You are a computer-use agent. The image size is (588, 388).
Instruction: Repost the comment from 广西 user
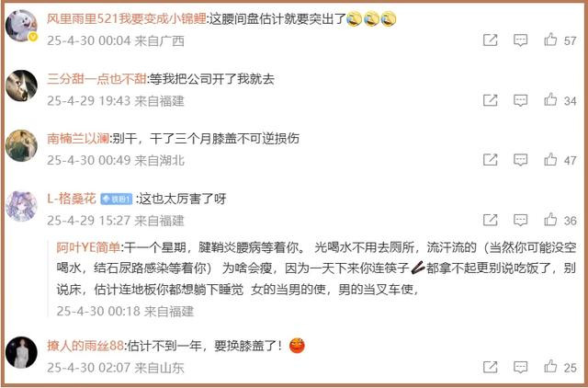(490, 40)
